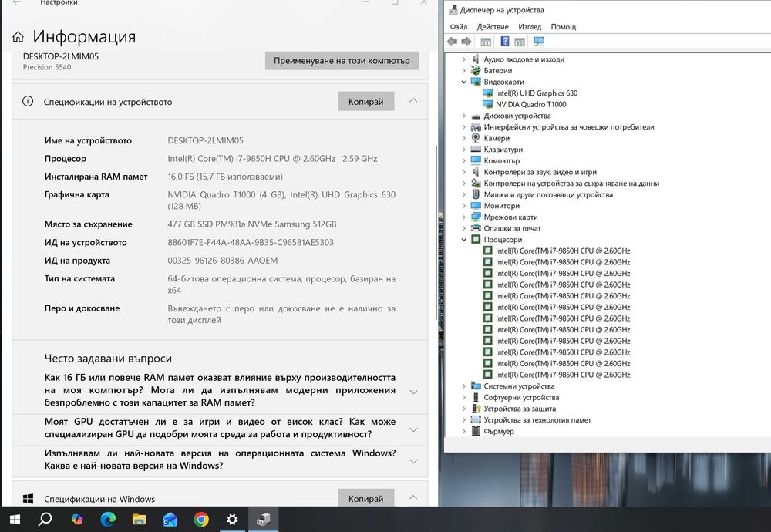Select the Фърмуер chip icon

(x=476, y=431)
